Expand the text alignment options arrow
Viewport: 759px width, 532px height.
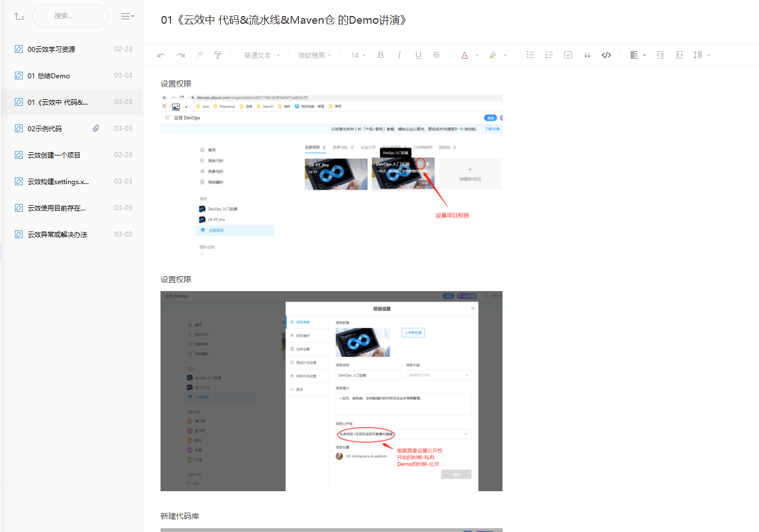tap(644, 55)
